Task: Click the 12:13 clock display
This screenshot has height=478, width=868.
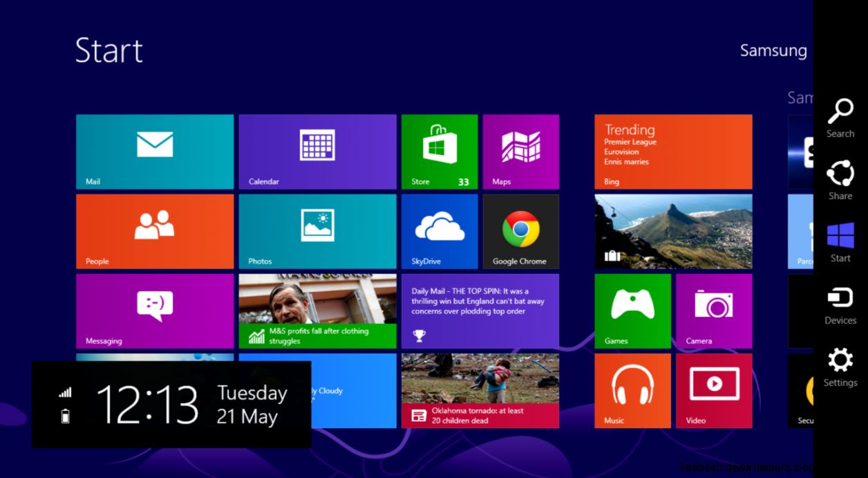Action: click(x=147, y=405)
